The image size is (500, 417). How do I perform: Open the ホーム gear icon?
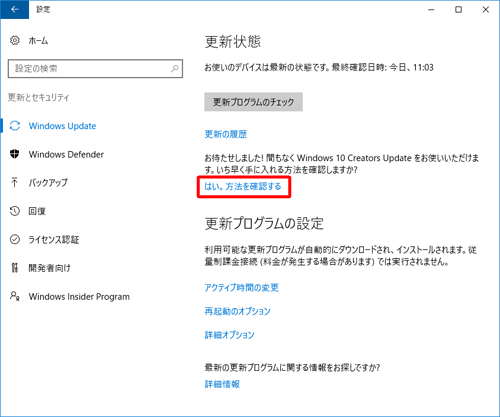(15, 40)
